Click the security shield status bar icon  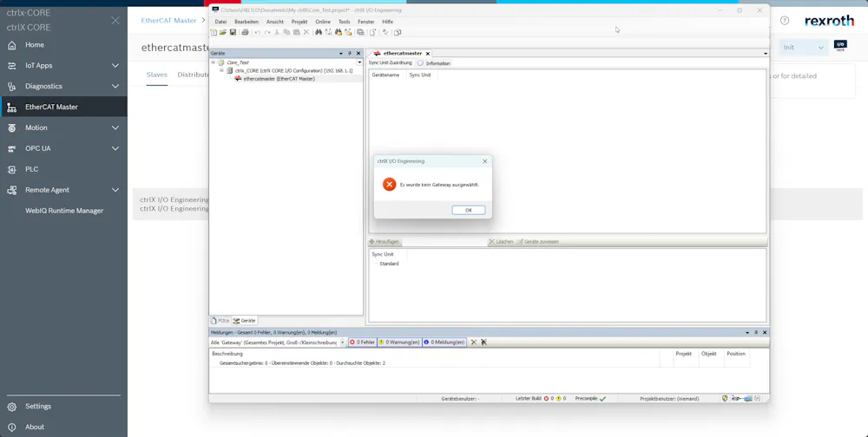(x=725, y=398)
